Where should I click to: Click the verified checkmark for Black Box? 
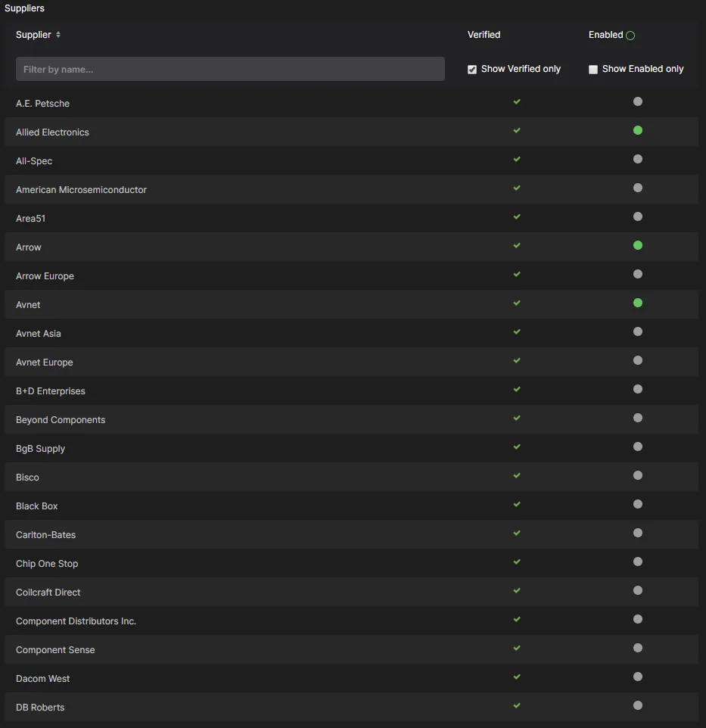[517, 505]
